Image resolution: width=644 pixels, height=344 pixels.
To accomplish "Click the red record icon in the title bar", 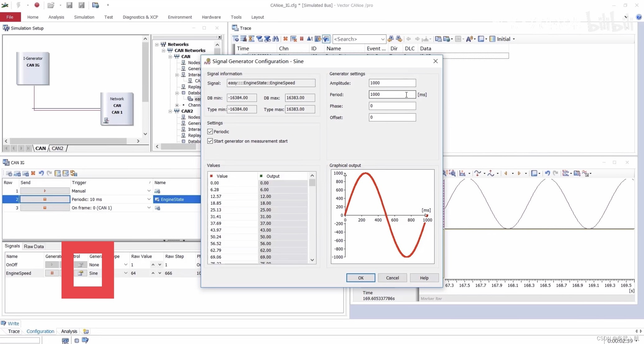I will point(37,5).
